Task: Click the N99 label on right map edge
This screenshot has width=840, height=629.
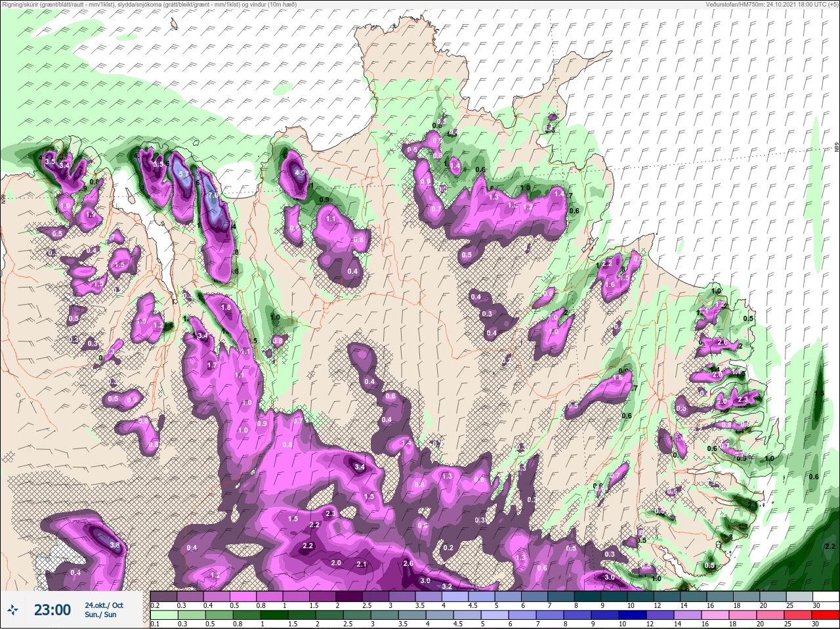Action: [x=837, y=148]
